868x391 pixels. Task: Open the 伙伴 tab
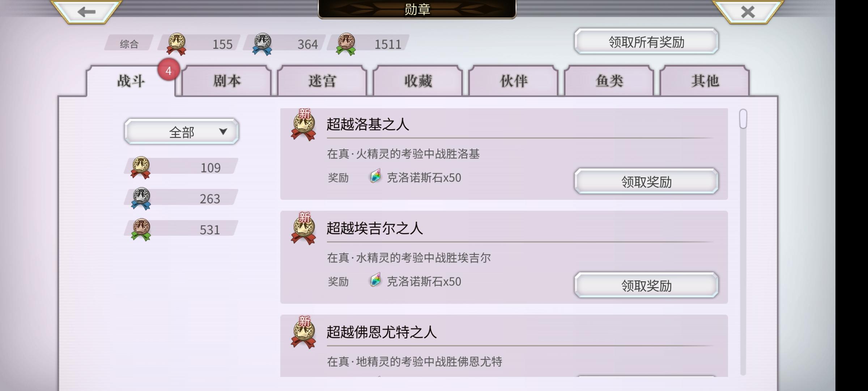pyautogui.click(x=514, y=81)
